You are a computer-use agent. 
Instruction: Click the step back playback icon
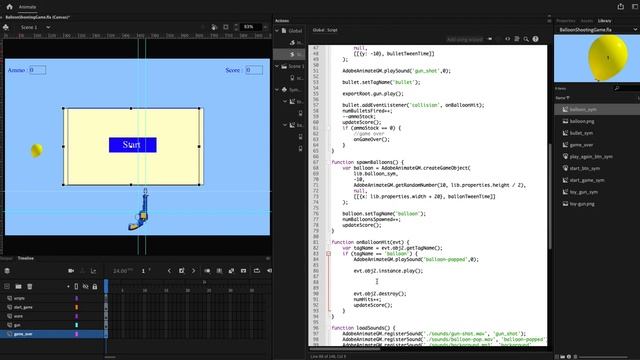click(x=269, y=271)
